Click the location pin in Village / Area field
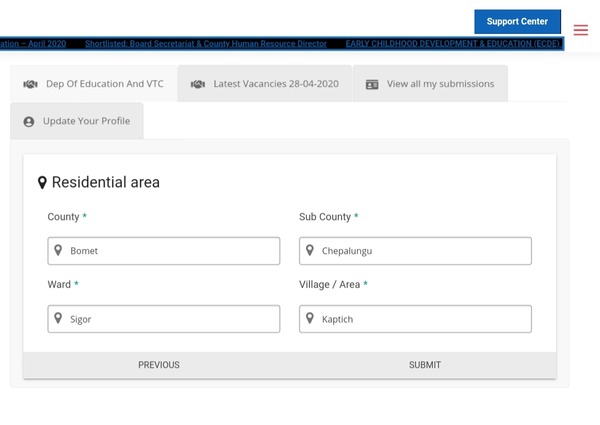600x425 pixels. coord(311,319)
